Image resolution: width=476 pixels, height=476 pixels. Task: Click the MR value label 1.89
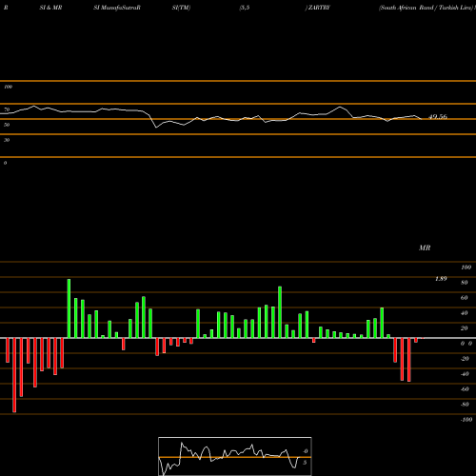click(441, 279)
